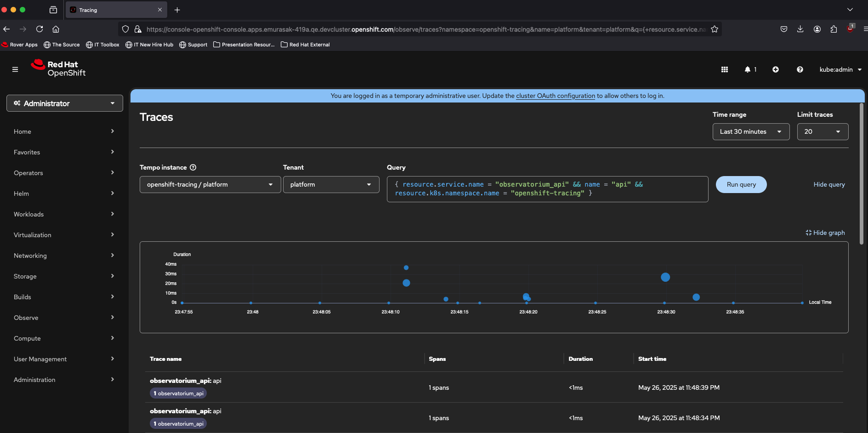Open the Time range dropdown
This screenshot has width=868, height=433.
coord(750,131)
